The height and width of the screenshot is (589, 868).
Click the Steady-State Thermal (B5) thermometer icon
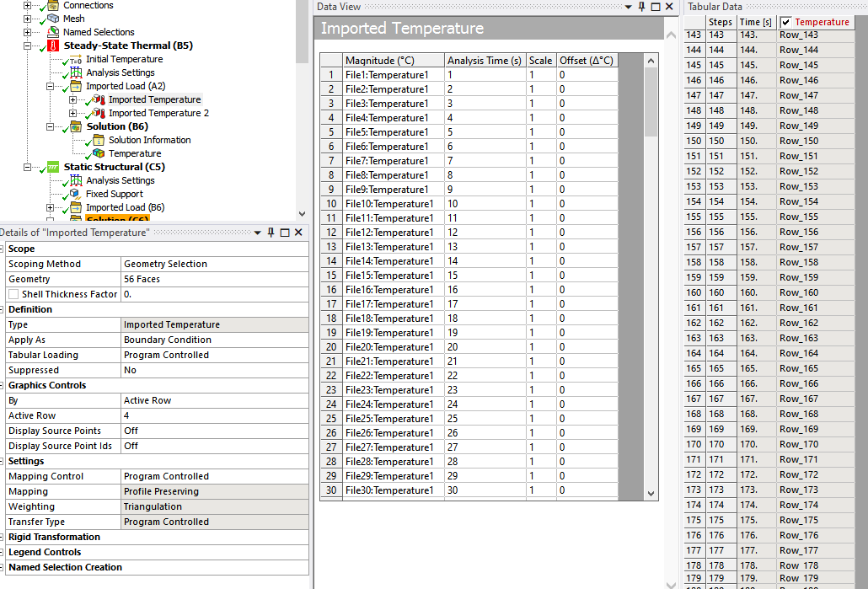pos(53,46)
